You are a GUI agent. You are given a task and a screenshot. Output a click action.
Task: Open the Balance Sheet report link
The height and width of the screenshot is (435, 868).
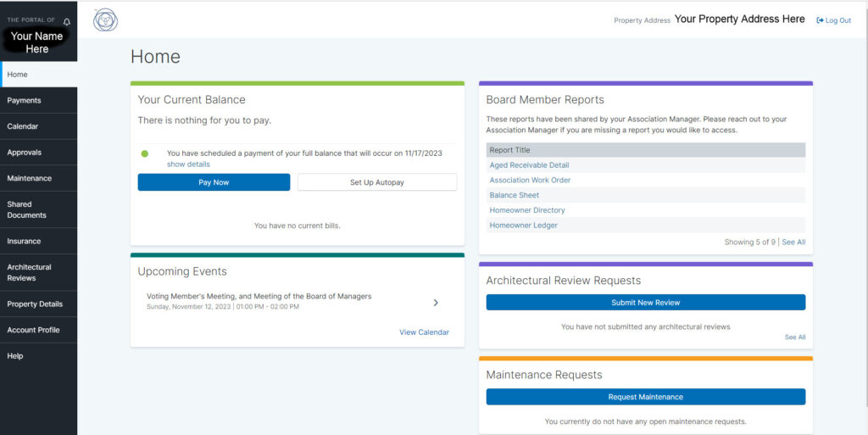click(515, 195)
